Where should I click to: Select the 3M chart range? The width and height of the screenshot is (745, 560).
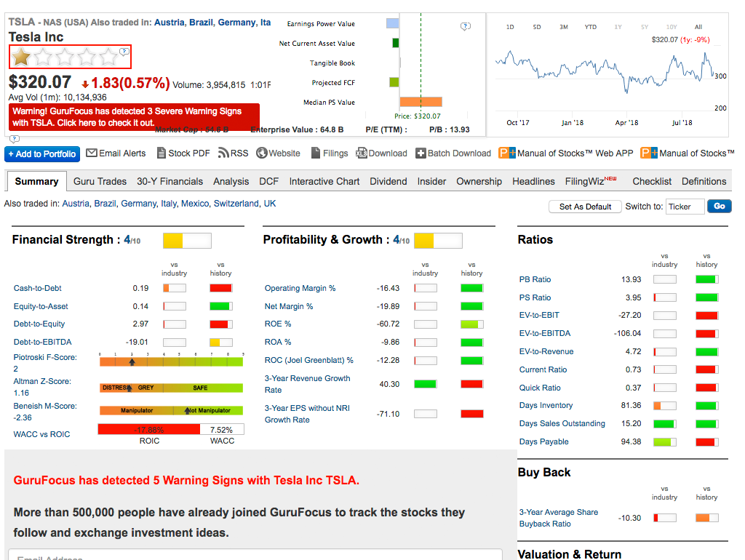[564, 27]
